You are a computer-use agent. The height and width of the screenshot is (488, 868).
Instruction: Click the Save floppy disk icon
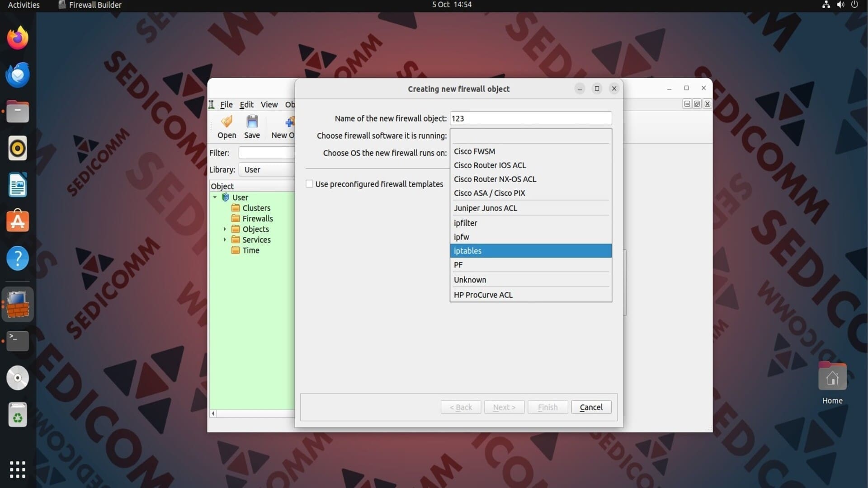click(x=252, y=122)
